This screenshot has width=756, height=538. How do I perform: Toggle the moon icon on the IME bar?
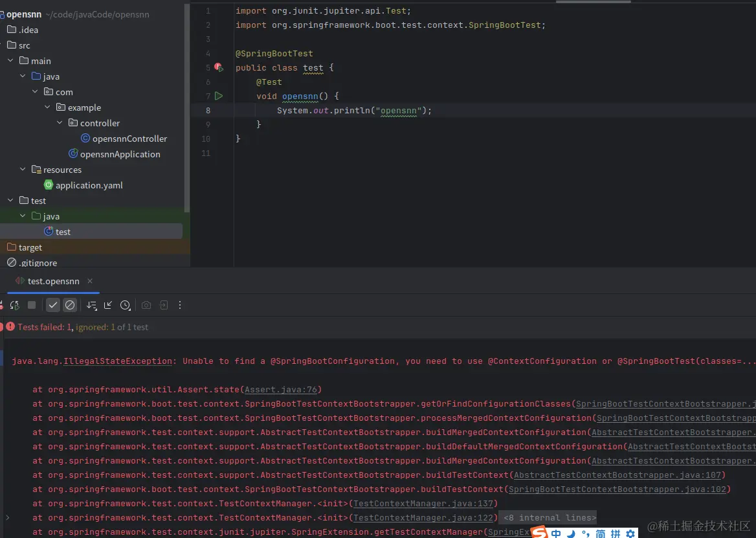coord(572,533)
